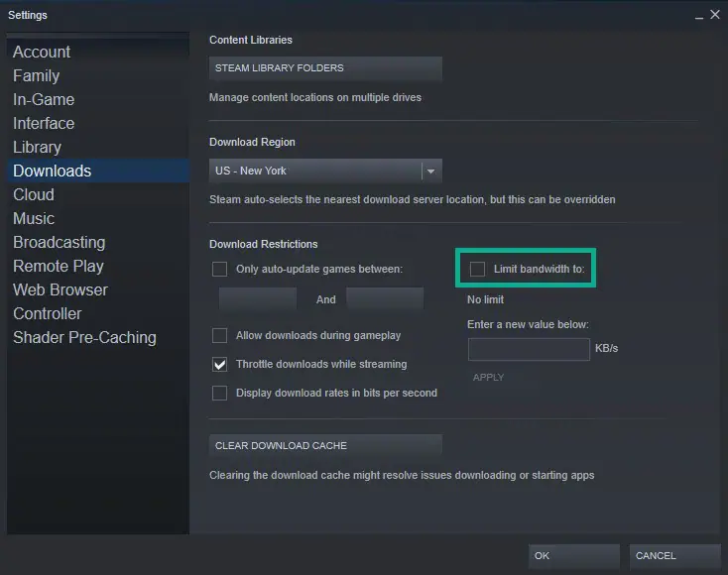Screen dimensions: 728x575
Task: Click the 'Download Restrictions' heading
Action: click(263, 244)
